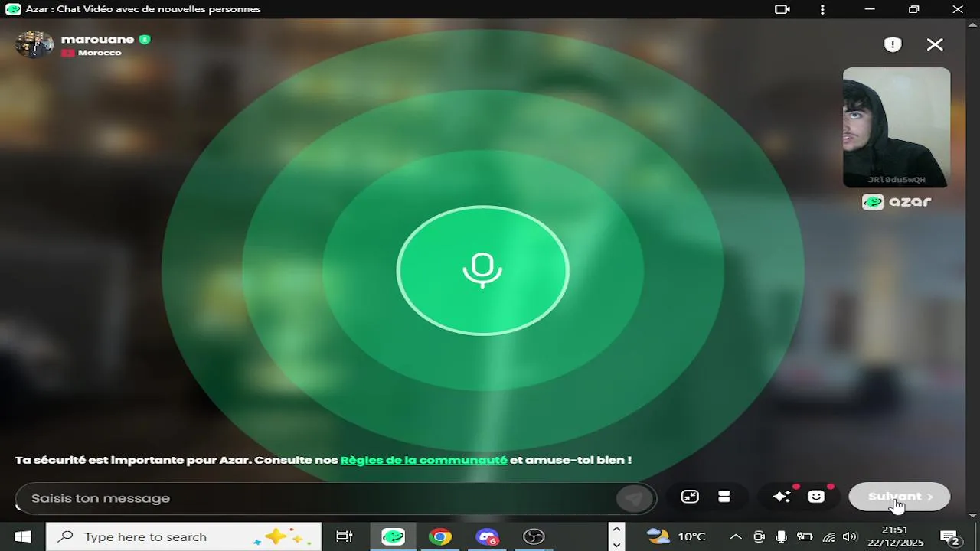Open the 10°C weather widget
This screenshot has width=980, height=551.
(x=677, y=536)
